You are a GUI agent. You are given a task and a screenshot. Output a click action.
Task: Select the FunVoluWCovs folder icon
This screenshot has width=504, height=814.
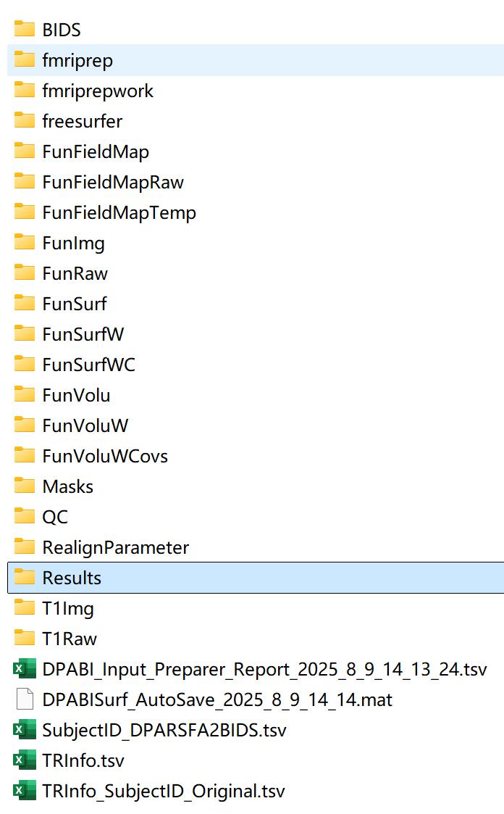tap(25, 455)
